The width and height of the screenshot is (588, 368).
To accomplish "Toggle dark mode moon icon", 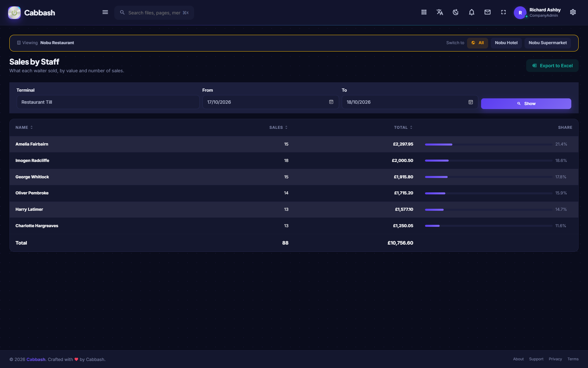I will click(456, 12).
